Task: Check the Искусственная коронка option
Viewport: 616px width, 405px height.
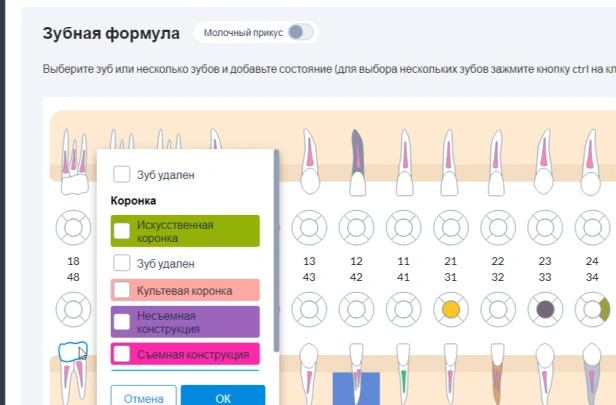Action: (x=122, y=231)
